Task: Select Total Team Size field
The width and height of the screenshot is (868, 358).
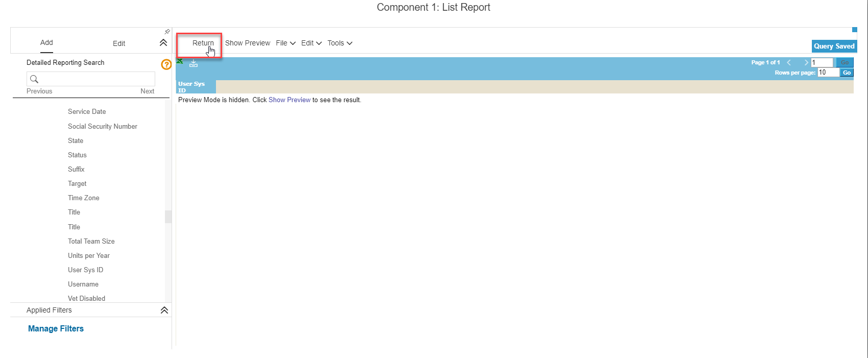Action: 91,241
